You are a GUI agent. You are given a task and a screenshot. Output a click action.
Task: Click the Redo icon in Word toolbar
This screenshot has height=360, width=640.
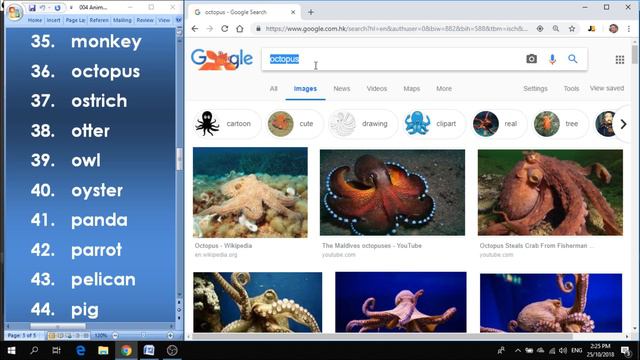coord(58,8)
